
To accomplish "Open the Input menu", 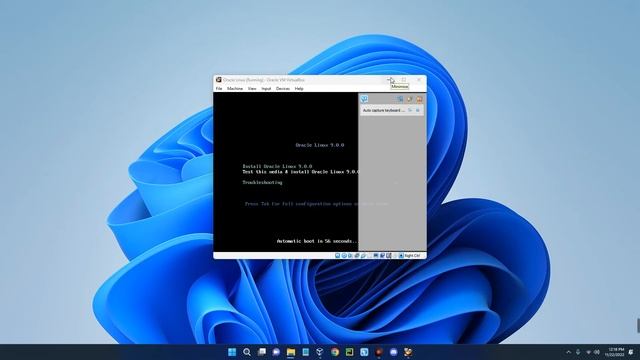I will click(x=266, y=89).
